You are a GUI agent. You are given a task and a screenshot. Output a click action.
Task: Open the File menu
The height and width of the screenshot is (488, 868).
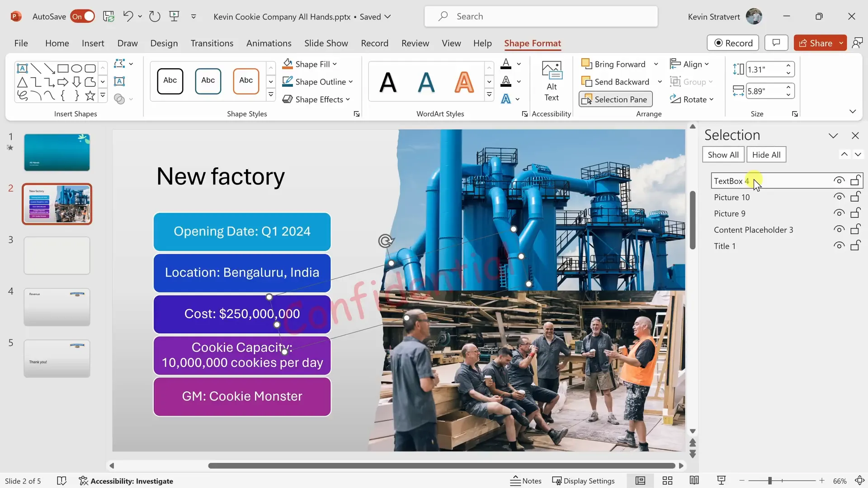(x=21, y=43)
